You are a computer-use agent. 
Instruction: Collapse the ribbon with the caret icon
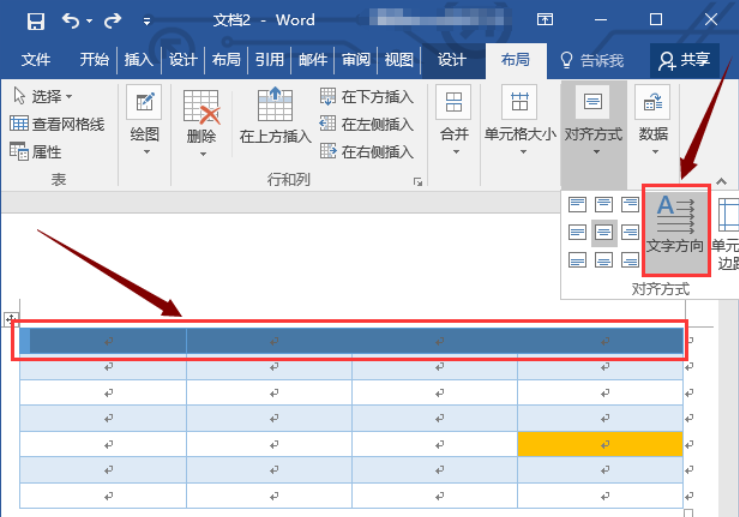point(721,181)
